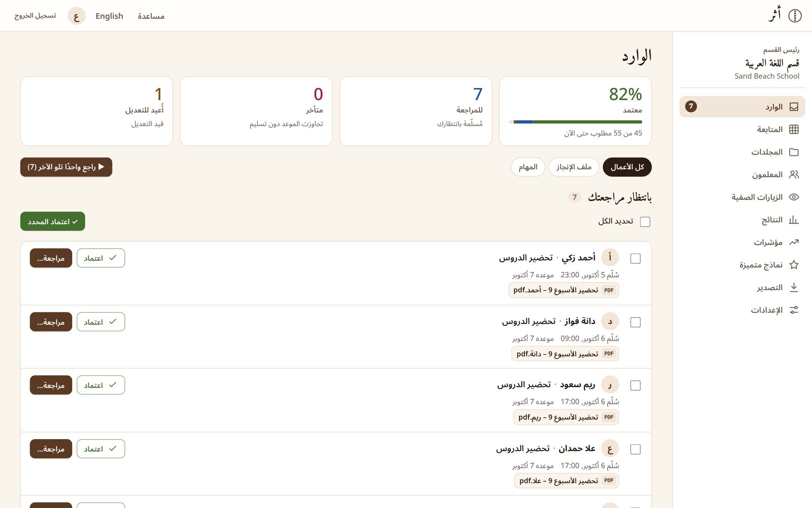Click راجع واحدًا تلو الآخر (7) button
Screen dimensions: 812x508
(66, 167)
